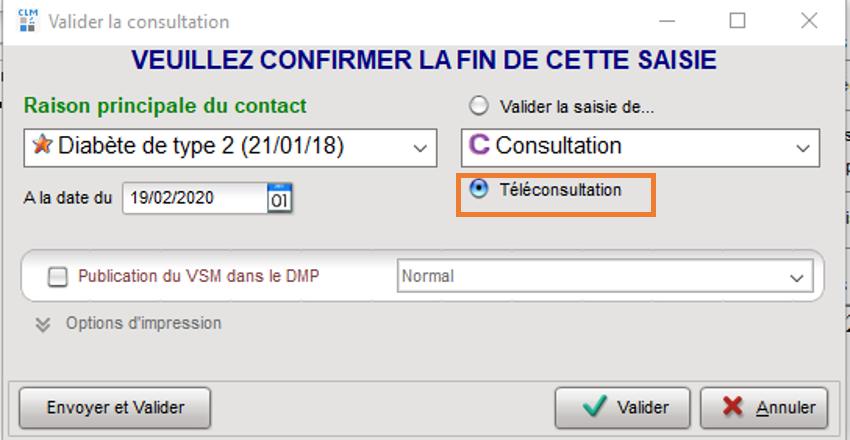Click the date field showing 19/02/2020
The width and height of the screenshot is (850, 440).
[x=192, y=198]
